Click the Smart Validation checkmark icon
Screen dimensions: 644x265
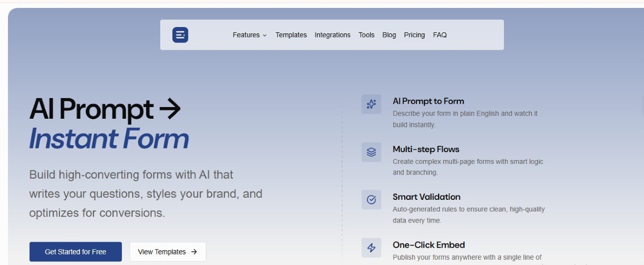371,200
